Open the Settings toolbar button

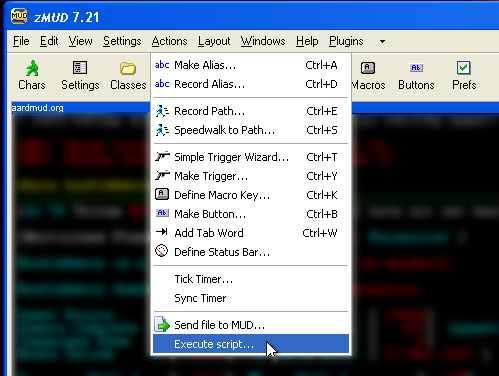pyautogui.click(x=80, y=75)
